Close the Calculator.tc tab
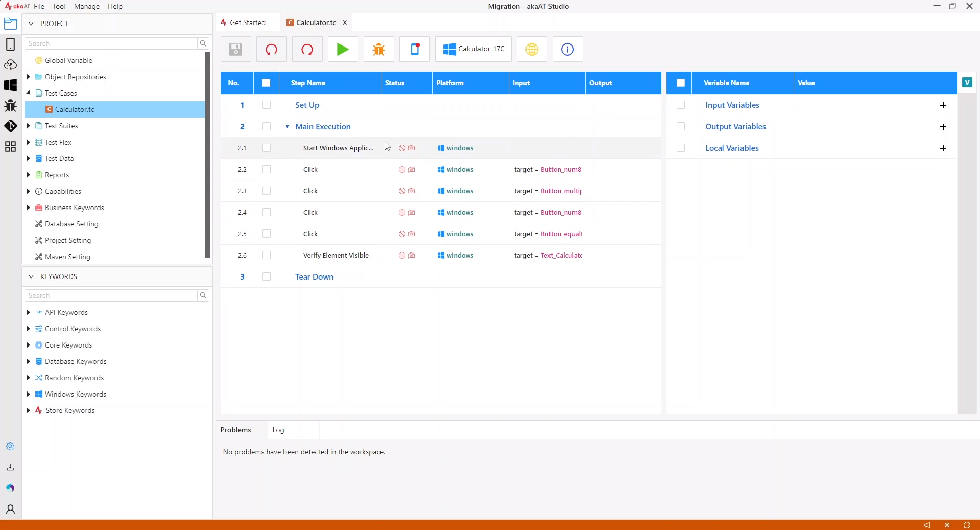The image size is (980, 530). point(345,22)
